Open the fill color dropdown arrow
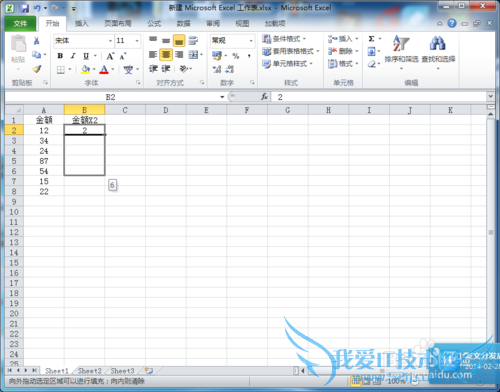Screen dimensions: 500x392 click(94, 69)
